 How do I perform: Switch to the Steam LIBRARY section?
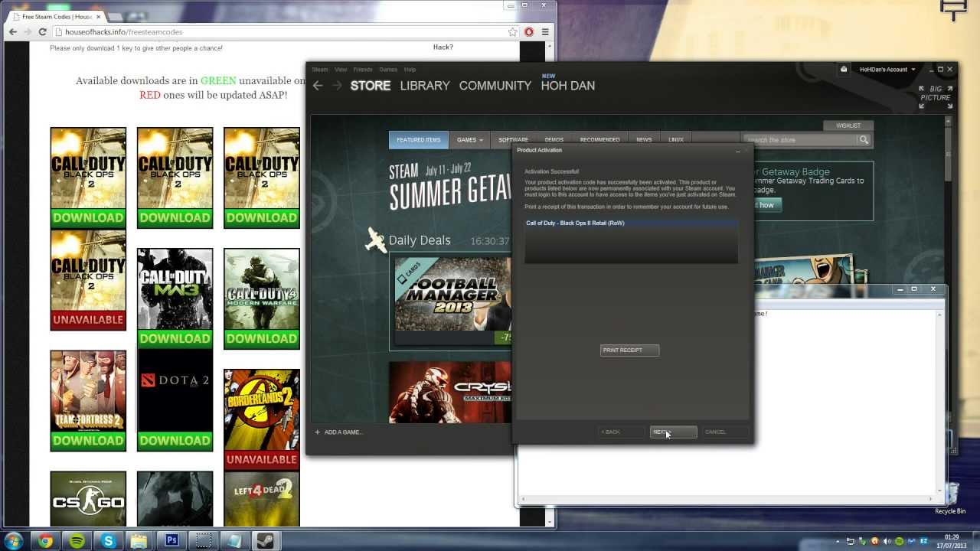coord(425,86)
